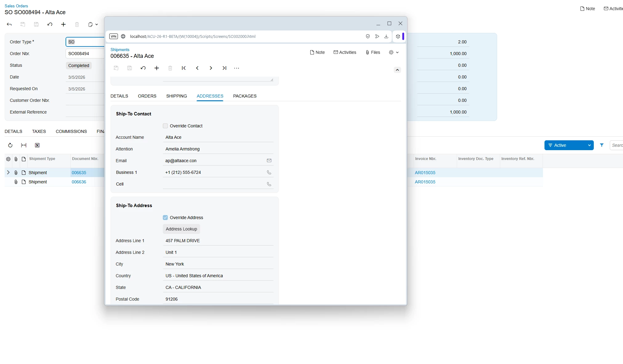Click the phone icon next to Business 1

pyautogui.click(x=269, y=172)
